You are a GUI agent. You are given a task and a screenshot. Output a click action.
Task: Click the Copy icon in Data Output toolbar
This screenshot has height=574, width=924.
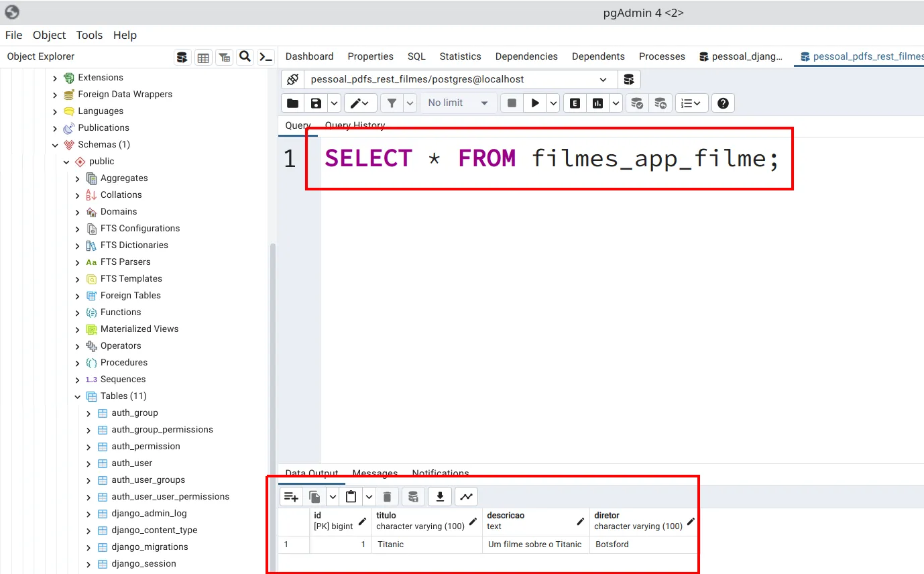[x=314, y=497]
